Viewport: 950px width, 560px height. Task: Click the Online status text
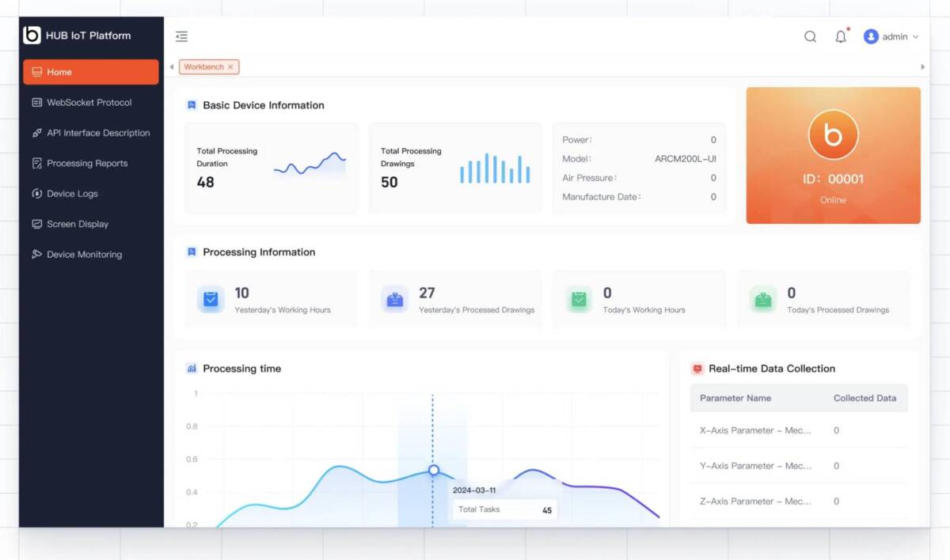point(833,200)
